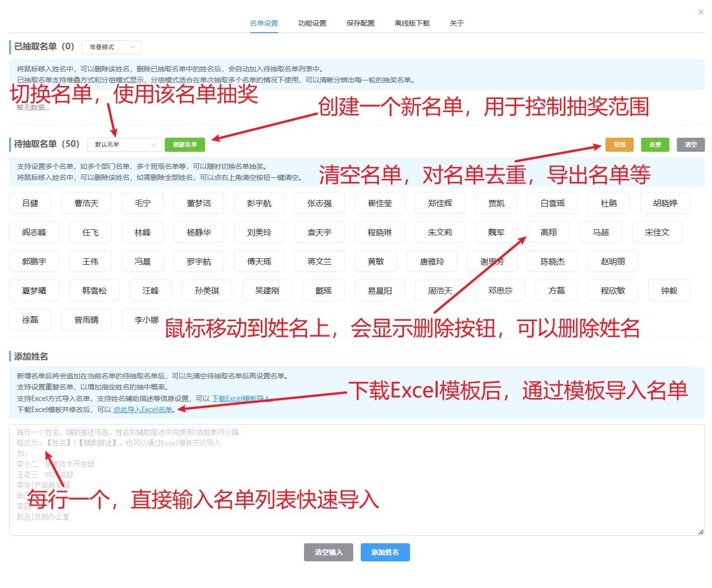Close the dialog with the X button
Viewport: 712px width, 588px height.
click(x=701, y=12)
